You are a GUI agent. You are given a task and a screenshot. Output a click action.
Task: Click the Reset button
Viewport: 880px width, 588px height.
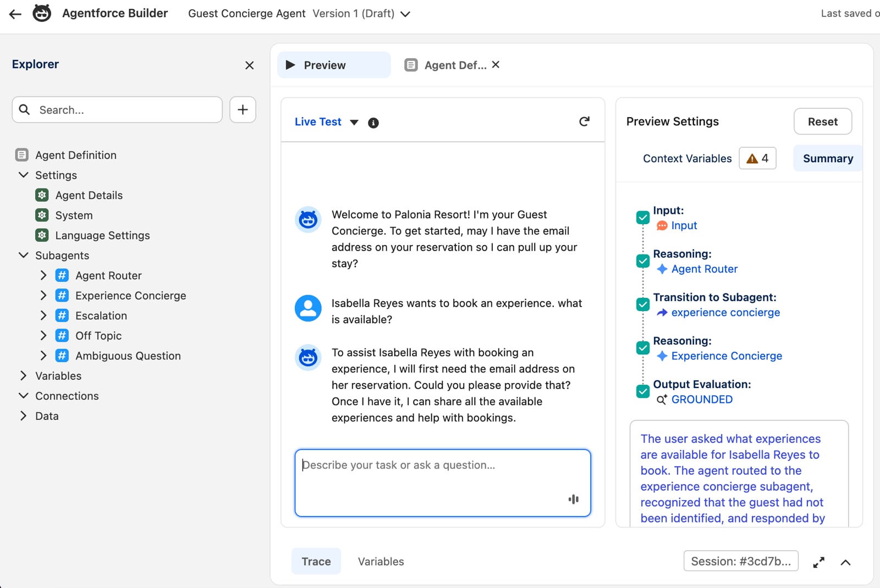[823, 121]
